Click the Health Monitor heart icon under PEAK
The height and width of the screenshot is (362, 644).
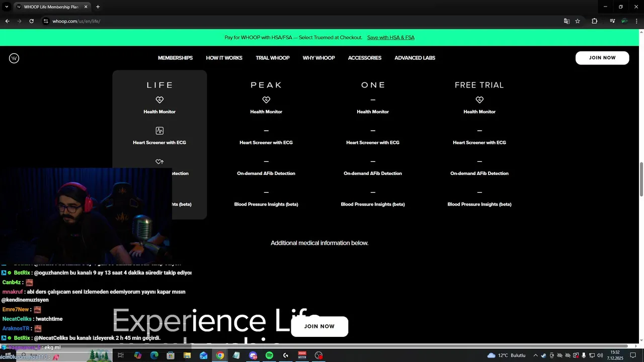[x=266, y=100]
